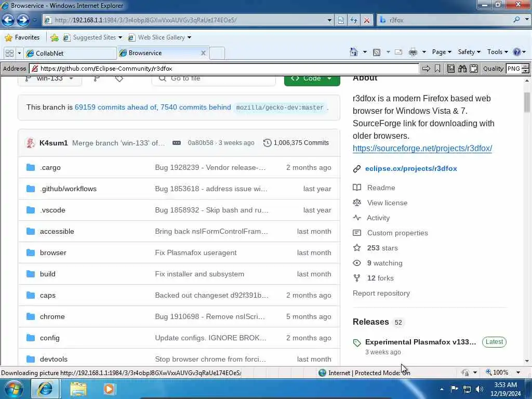Image resolution: width=532 pixels, height=399 pixels.
Task: Click the Browservice picture download icon
Action: 450,69
